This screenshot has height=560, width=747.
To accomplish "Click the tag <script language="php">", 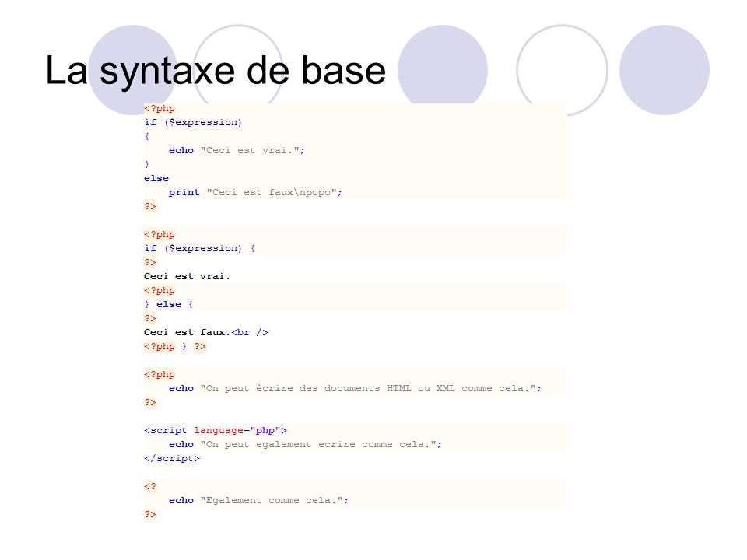I will click(216, 430).
